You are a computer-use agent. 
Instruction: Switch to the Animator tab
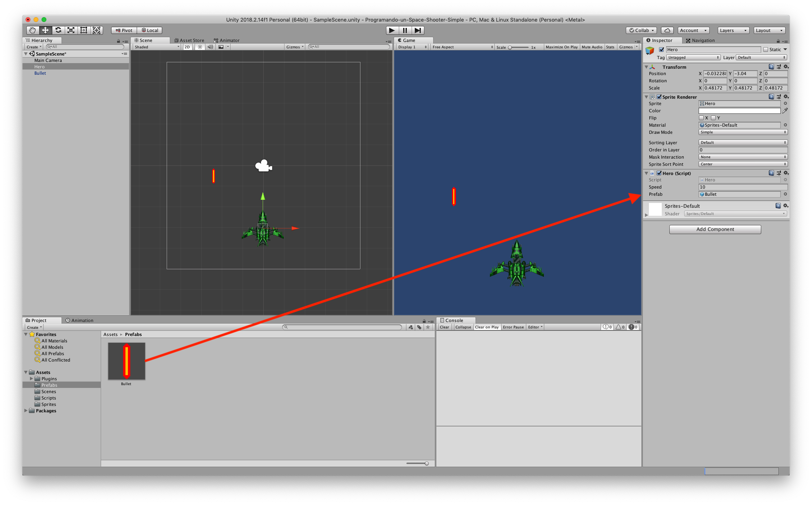tap(227, 40)
